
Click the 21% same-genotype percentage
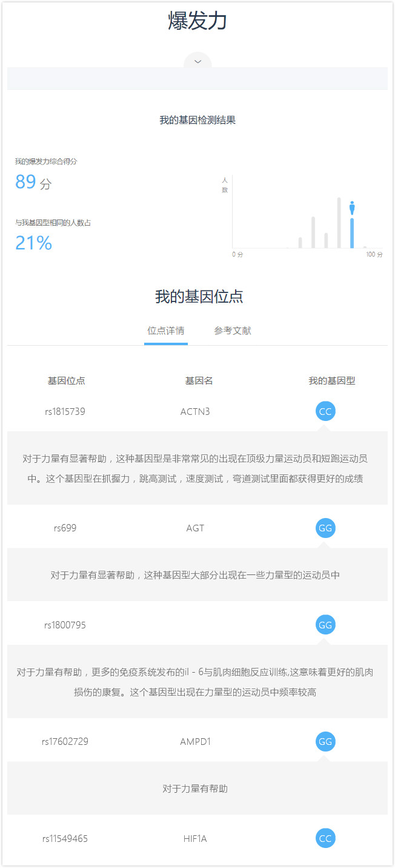point(34,243)
